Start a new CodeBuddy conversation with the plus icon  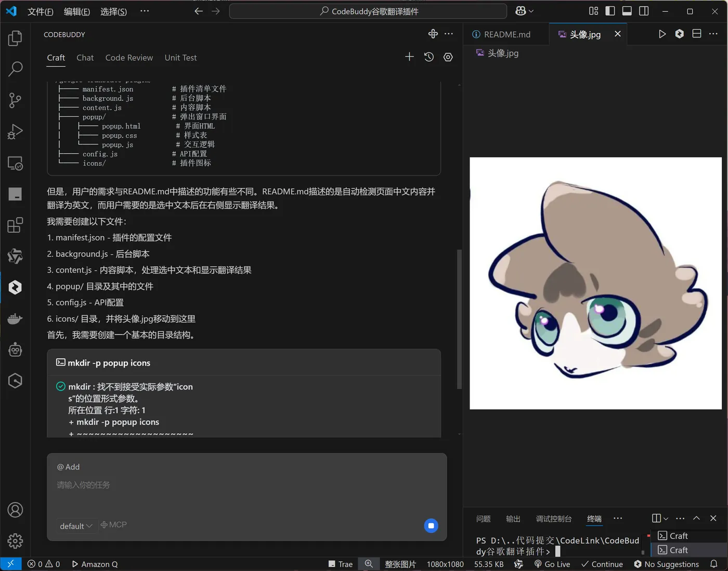point(410,57)
